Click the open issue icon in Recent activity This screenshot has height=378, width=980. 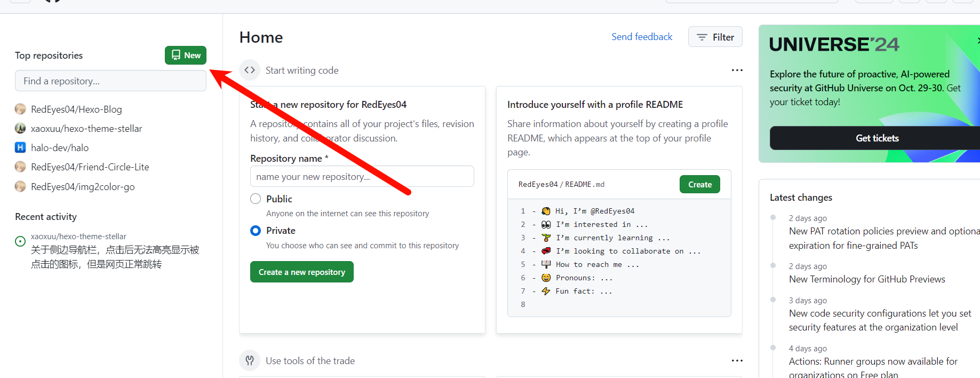pos(20,241)
